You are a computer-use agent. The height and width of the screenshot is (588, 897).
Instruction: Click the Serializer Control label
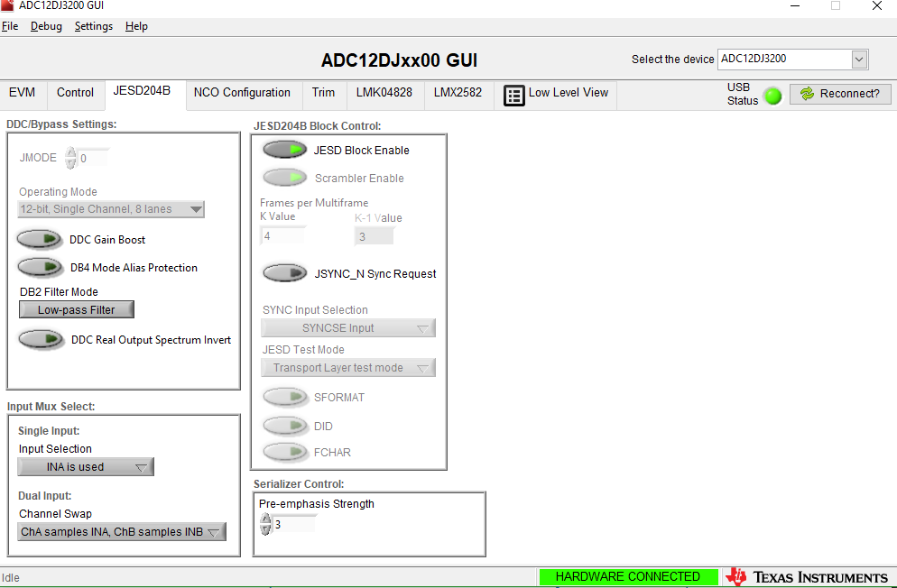point(299,484)
